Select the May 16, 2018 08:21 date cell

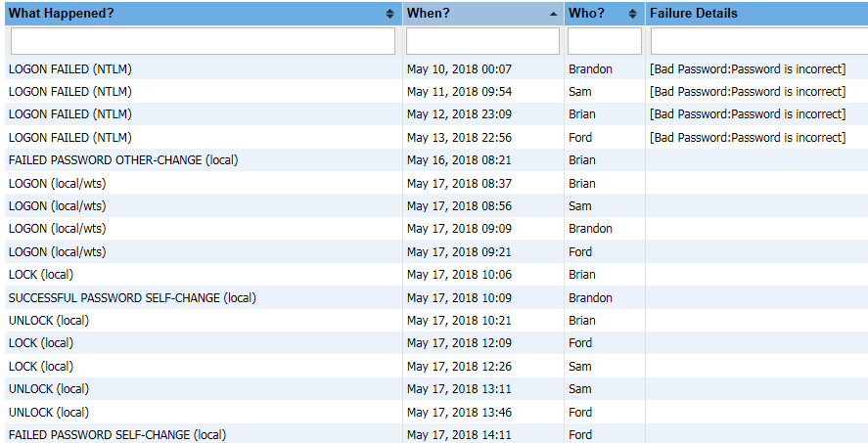[460, 160]
